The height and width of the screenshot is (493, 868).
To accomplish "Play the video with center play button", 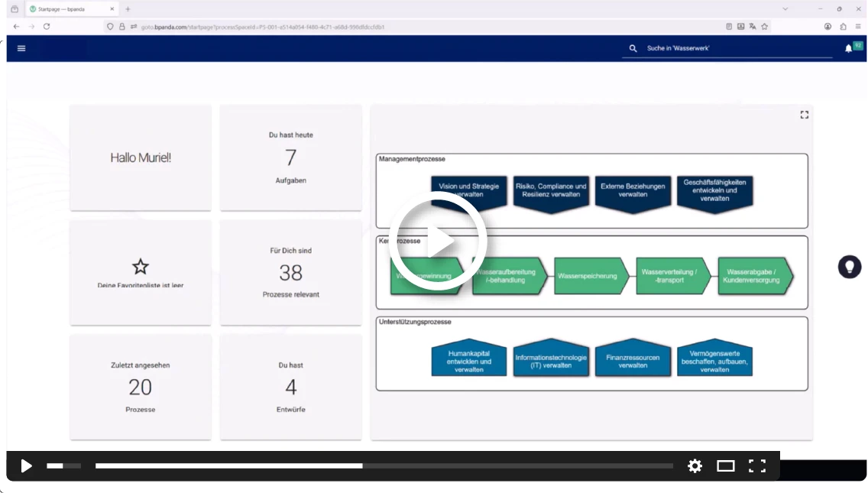I will click(x=438, y=242).
